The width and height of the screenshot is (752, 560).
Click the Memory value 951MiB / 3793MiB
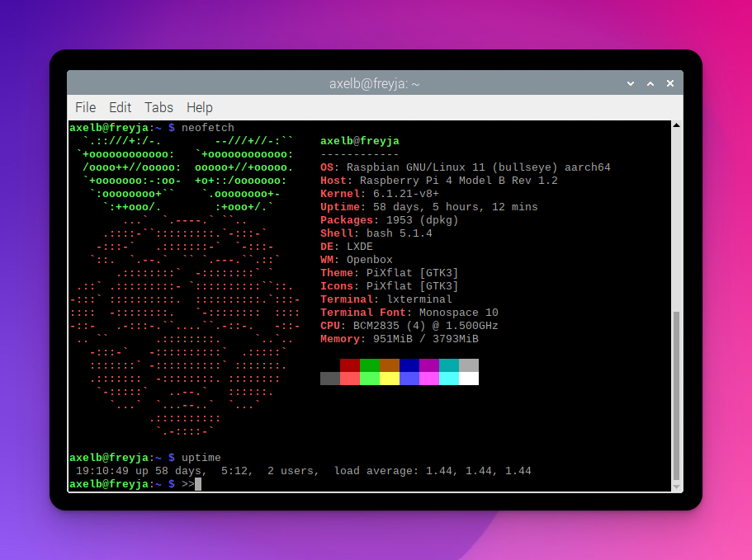coord(425,339)
